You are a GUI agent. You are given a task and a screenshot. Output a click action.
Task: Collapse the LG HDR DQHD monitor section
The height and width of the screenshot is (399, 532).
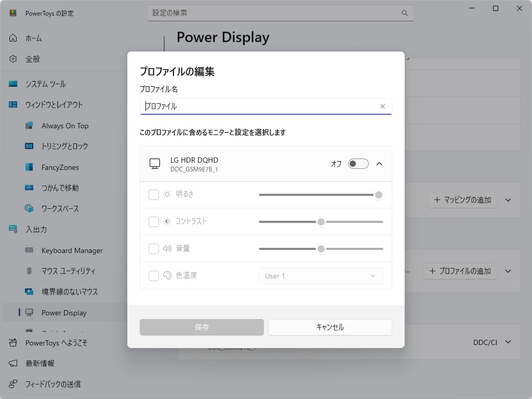coord(379,164)
